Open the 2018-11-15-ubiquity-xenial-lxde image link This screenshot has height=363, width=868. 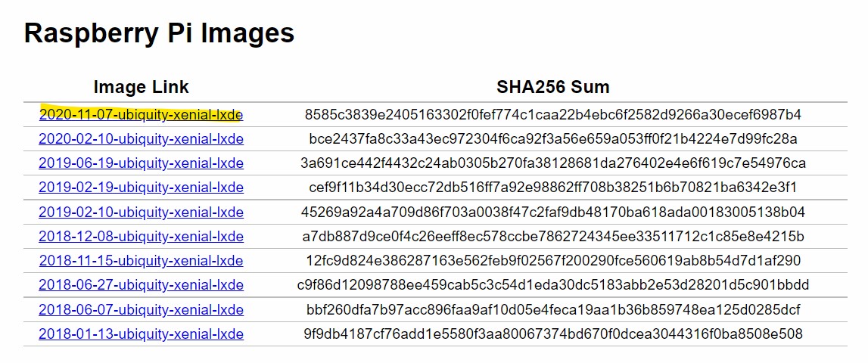point(142,261)
